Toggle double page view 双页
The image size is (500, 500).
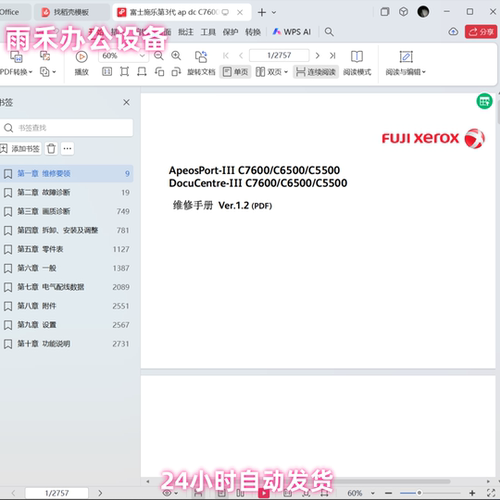click(x=271, y=72)
